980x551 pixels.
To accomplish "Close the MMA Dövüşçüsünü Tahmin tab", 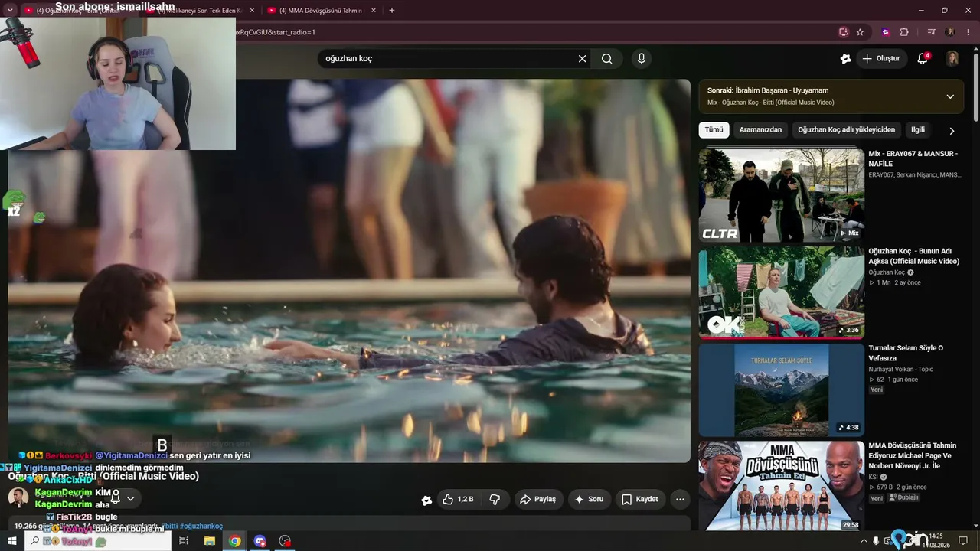I will click(373, 11).
